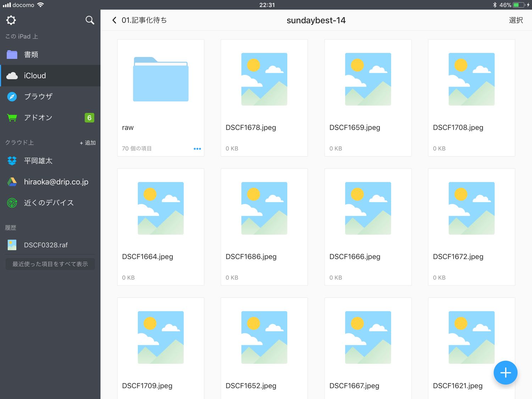Viewport: 532px width, 399px height.
Task: Open the DSCF1709.jpeg image file
Action: (x=161, y=338)
